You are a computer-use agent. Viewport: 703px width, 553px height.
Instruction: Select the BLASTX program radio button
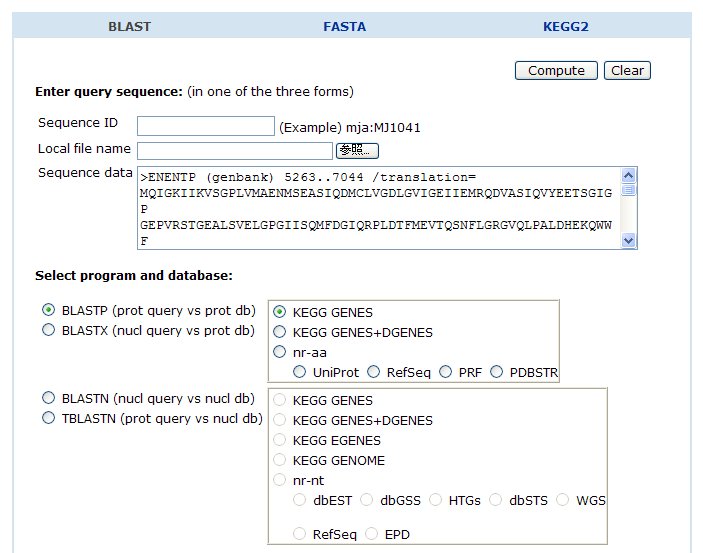(48, 330)
